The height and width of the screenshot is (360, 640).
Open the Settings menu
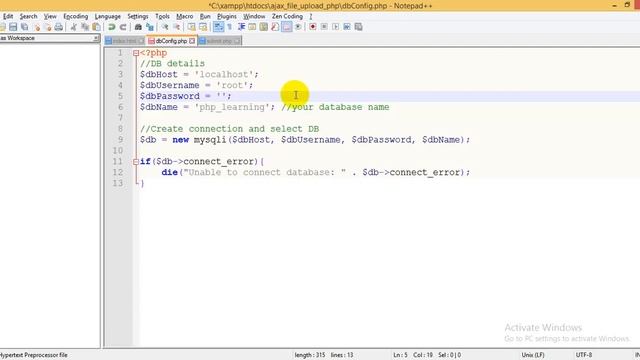pos(138,16)
